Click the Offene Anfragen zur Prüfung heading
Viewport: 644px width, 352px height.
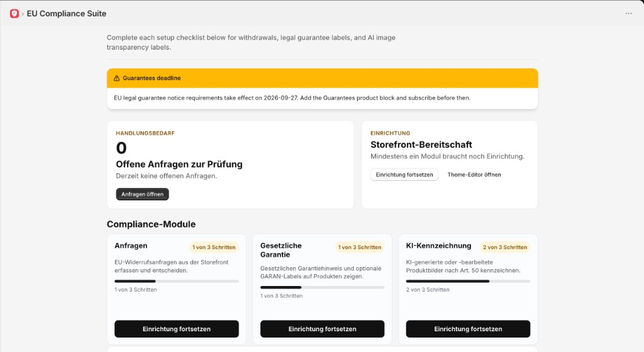pos(179,164)
